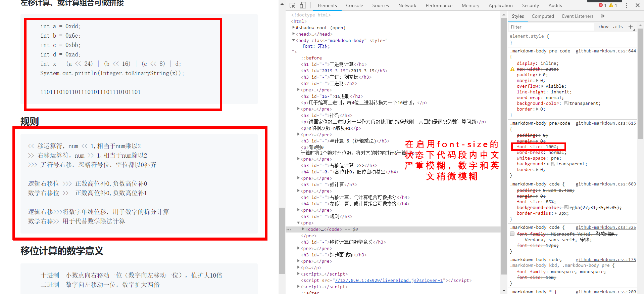Viewport: 644px width, 294px height.
Task: Select the h3 移位计算的数学意义 node
Action: click(343, 242)
